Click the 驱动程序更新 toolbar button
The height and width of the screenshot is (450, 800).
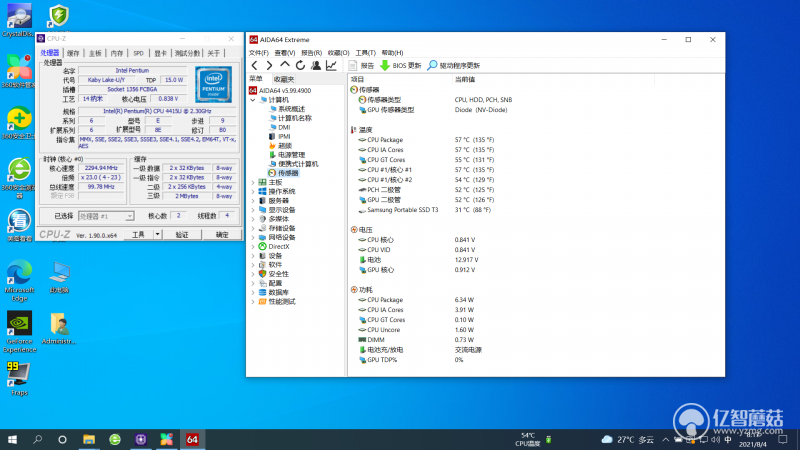coord(454,65)
